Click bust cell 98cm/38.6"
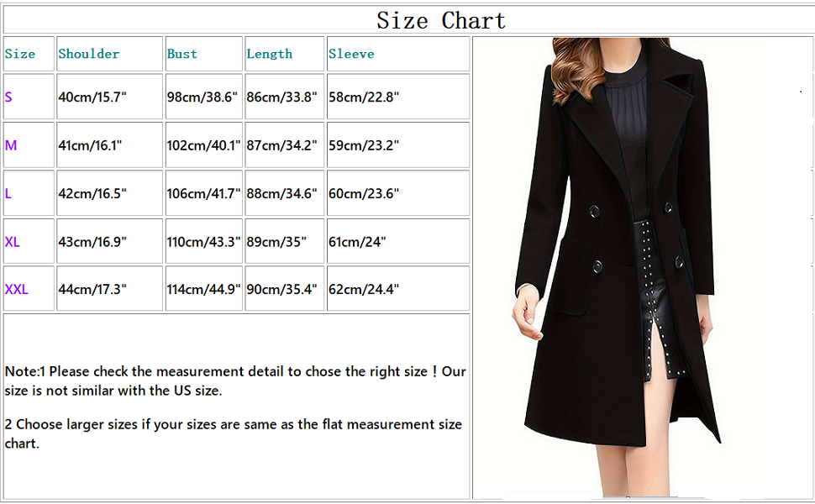 pyautogui.click(x=204, y=97)
